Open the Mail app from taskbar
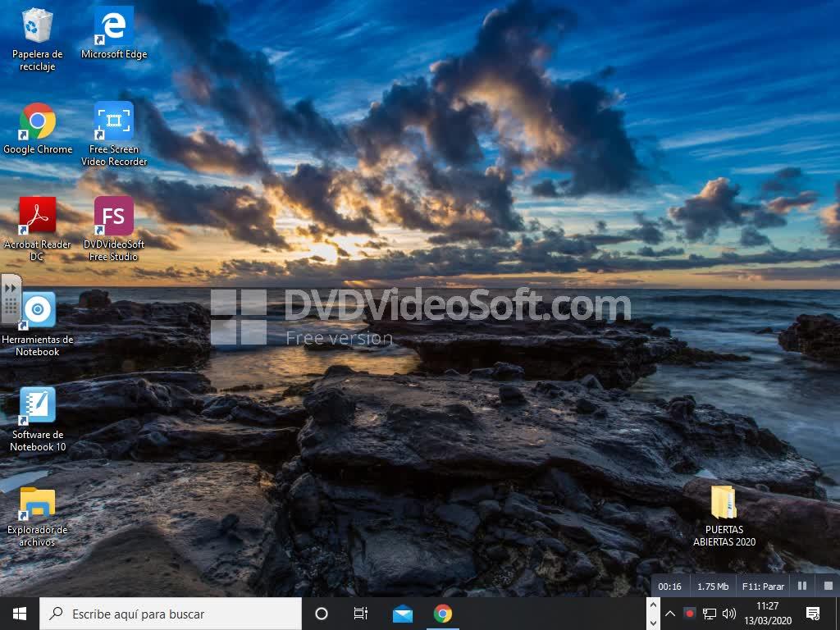 [402, 614]
